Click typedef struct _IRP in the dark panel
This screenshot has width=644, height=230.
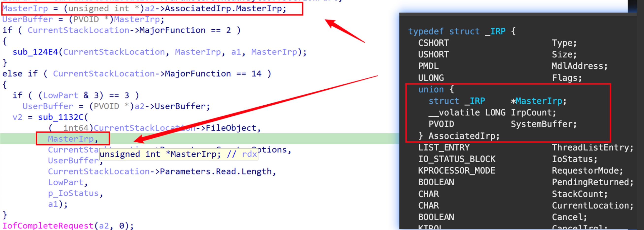[x=456, y=31]
